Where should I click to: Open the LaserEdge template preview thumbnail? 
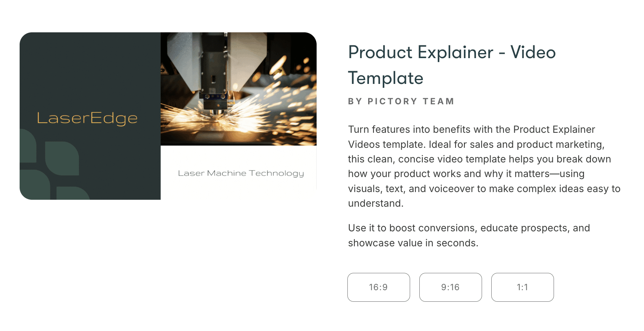[x=169, y=115]
